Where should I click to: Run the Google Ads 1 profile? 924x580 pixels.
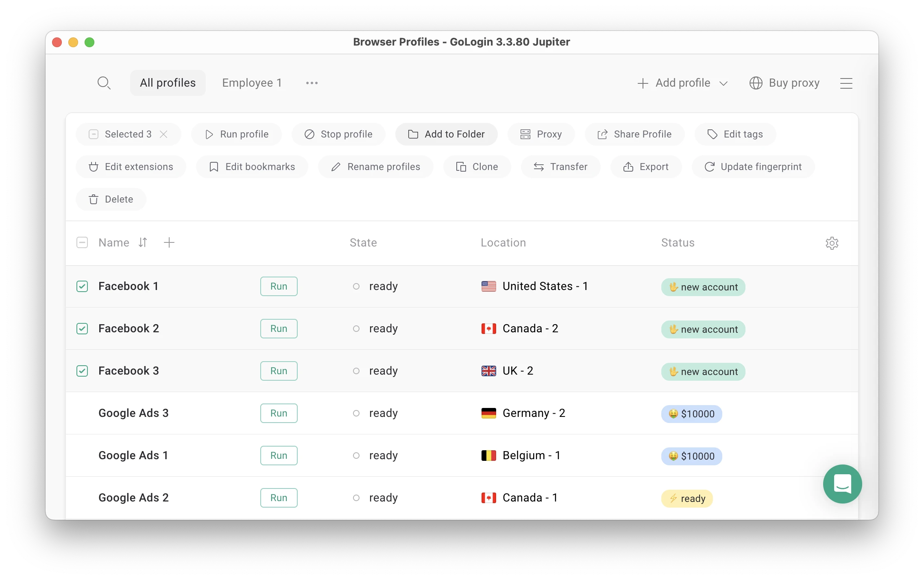[279, 456]
